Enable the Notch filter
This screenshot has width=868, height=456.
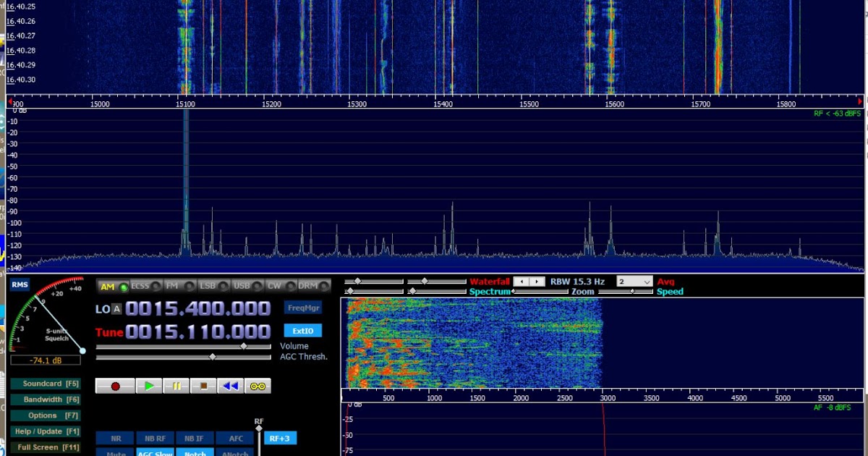point(194,452)
